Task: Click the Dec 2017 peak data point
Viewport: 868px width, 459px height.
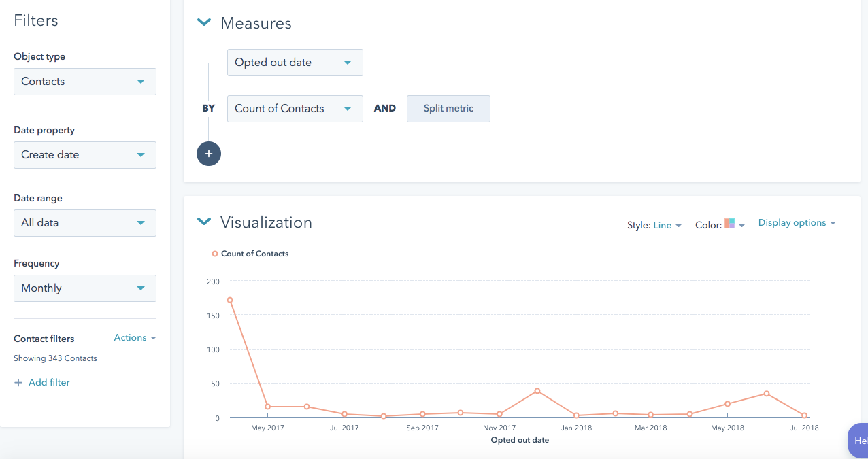Action: [x=537, y=391]
